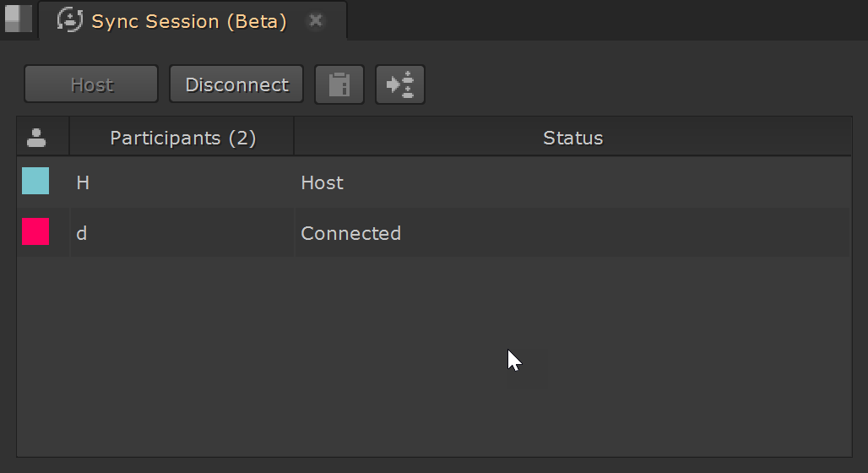Select participant H in the list

83,182
